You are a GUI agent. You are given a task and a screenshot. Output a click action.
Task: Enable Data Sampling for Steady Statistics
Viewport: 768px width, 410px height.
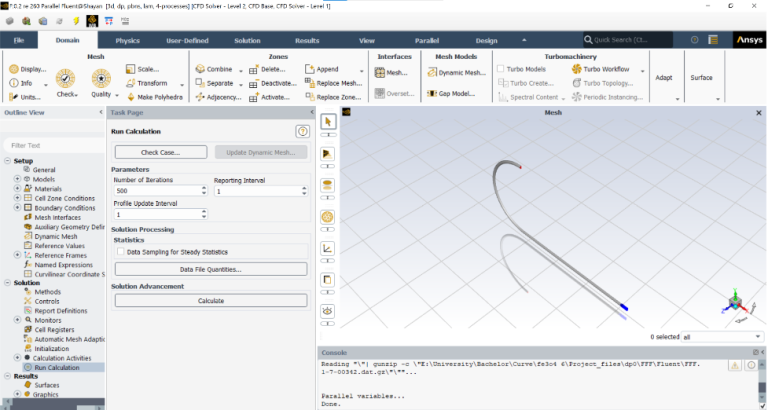coord(120,252)
